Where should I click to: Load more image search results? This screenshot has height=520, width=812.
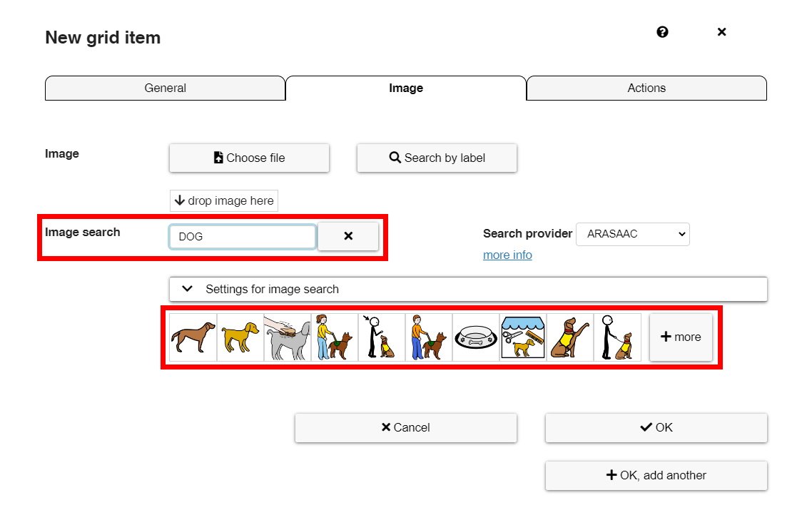pos(681,337)
